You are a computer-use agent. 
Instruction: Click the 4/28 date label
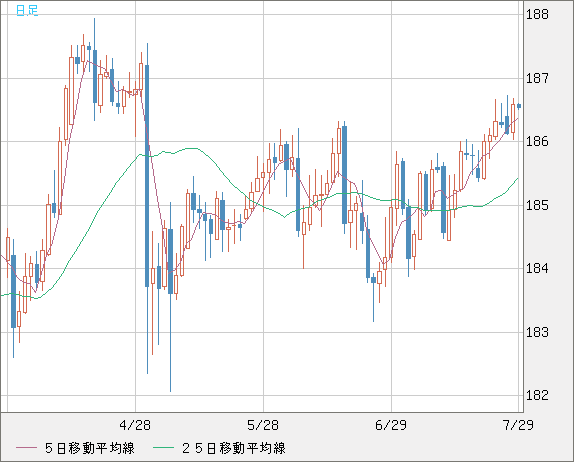135,425
